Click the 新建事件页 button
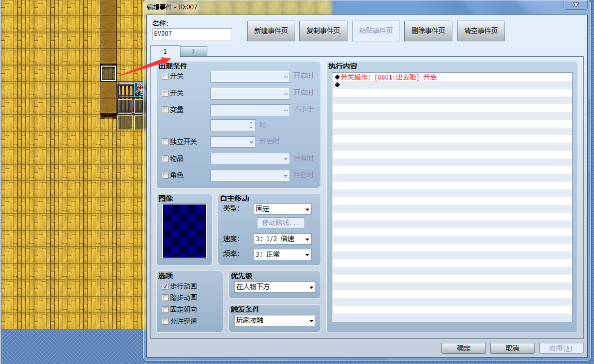Image resolution: width=594 pixels, height=364 pixels. pos(271,30)
